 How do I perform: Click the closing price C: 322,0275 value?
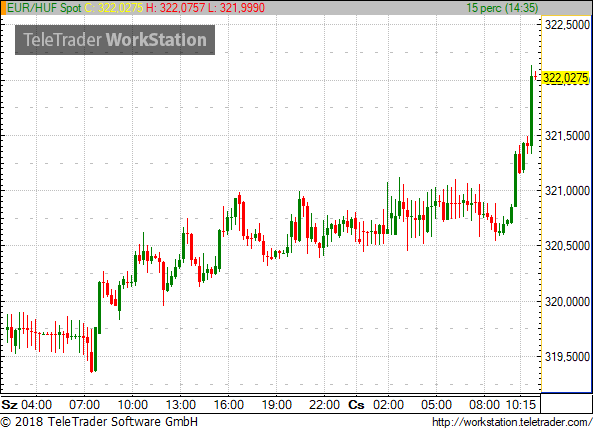click(x=114, y=8)
